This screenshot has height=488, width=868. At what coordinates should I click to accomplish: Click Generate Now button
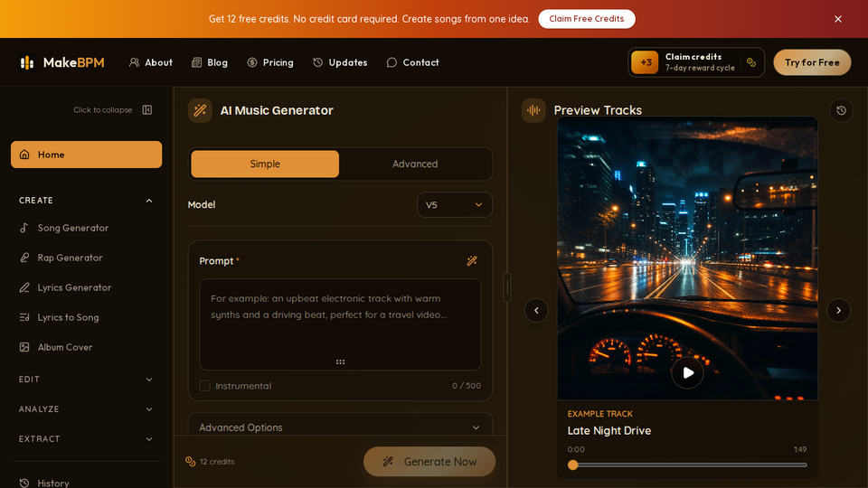coord(429,462)
